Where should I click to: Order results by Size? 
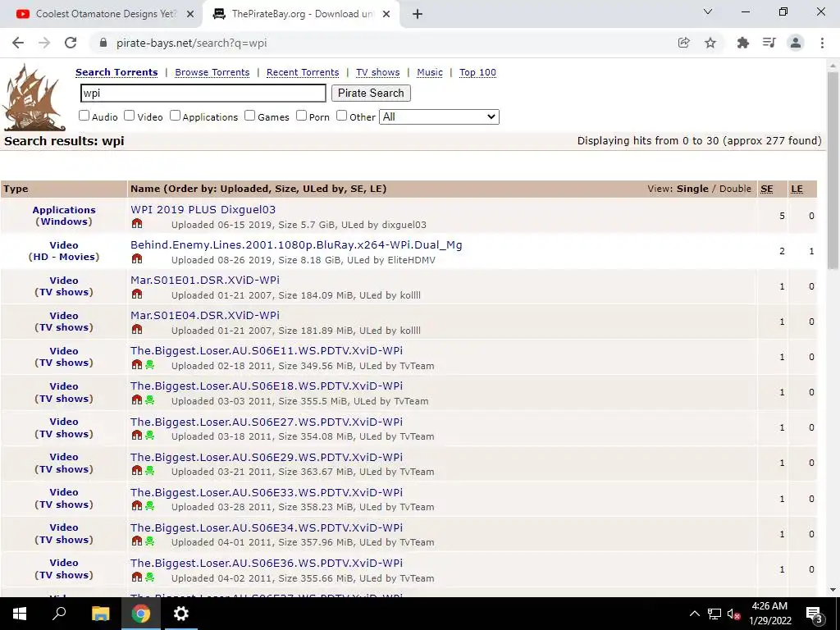[x=286, y=189]
